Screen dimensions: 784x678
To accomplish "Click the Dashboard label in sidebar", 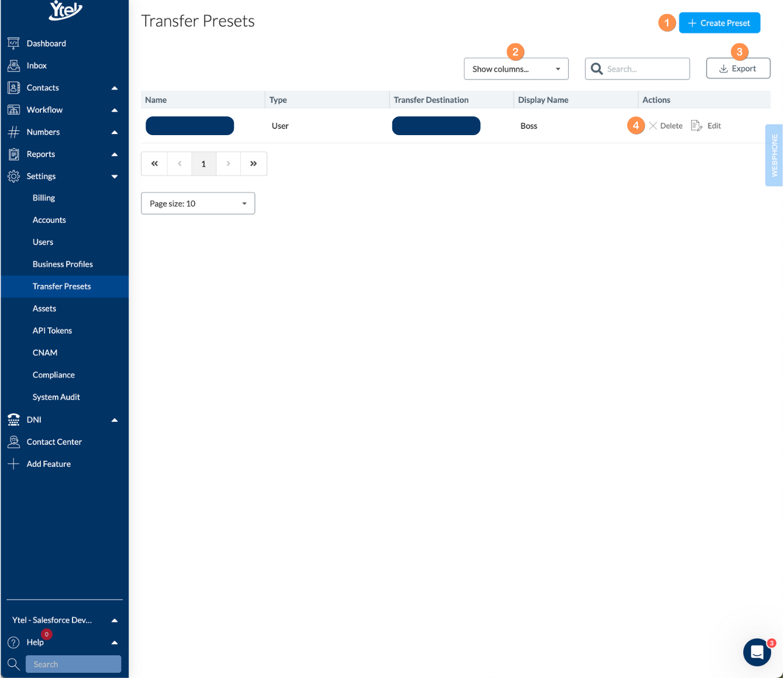I will [x=46, y=43].
